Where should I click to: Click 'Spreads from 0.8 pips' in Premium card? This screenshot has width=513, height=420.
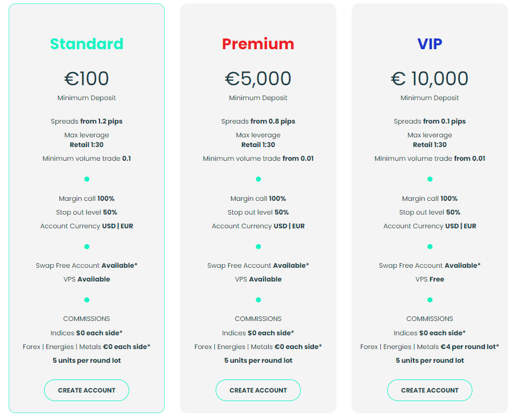(x=258, y=121)
